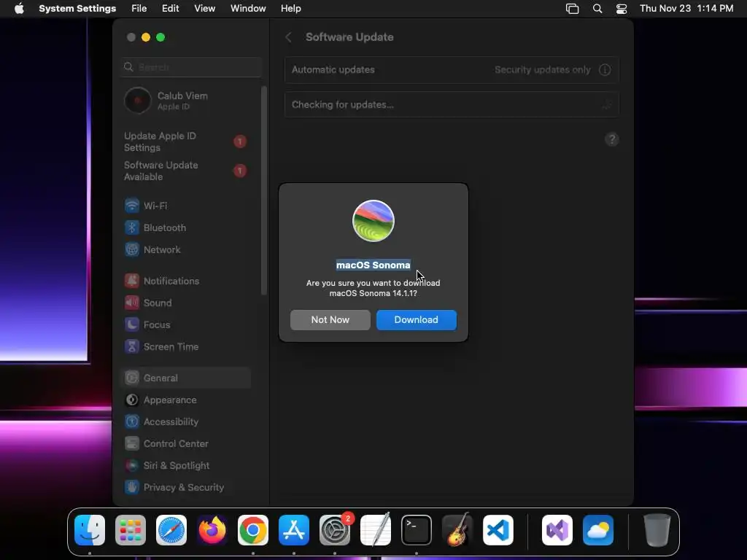Image resolution: width=747 pixels, height=560 pixels.
Task: Click the green zoom window button
Action: click(x=160, y=37)
